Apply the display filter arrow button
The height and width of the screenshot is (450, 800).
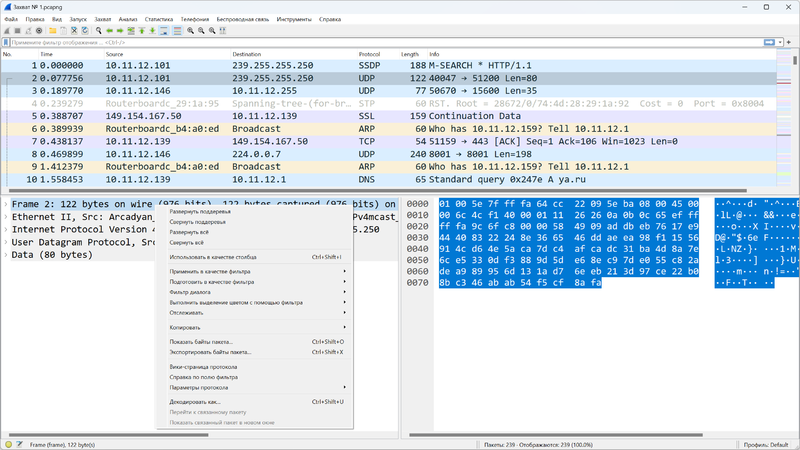(769, 42)
